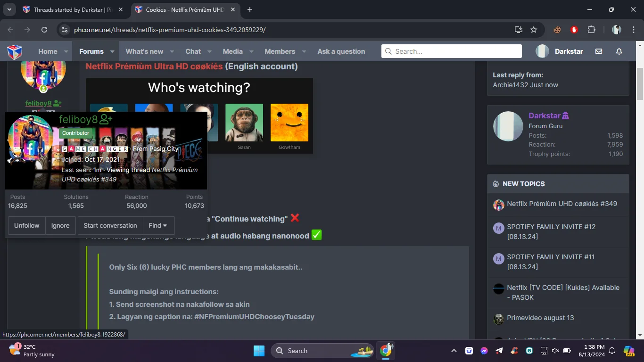The width and height of the screenshot is (644, 362).
Task: Open Telegram from the system tray
Action: pyautogui.click(x=499, y=351)
